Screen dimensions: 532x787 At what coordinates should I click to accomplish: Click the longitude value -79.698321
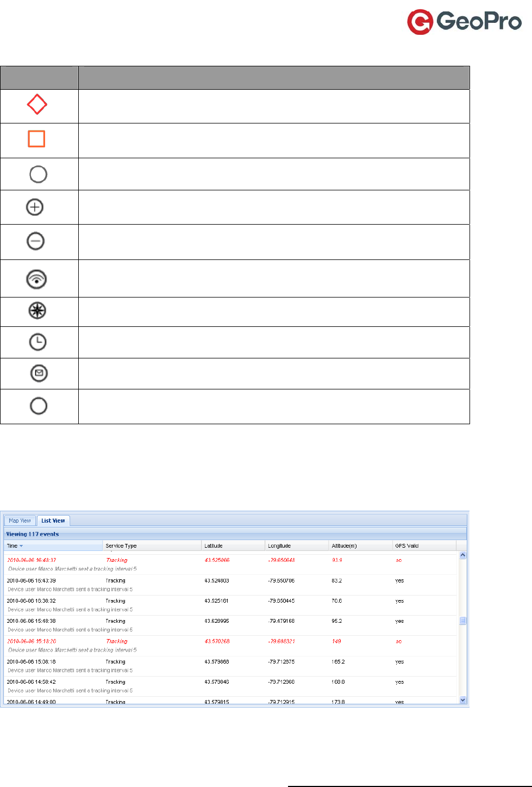pyautogui.click(x=281, y=641)
